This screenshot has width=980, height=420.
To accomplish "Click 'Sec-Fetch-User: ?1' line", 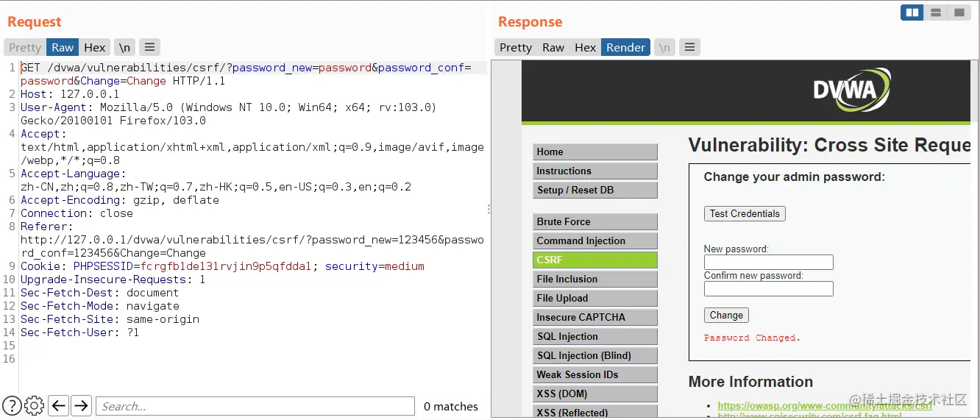I will click(x=79, y=332).
